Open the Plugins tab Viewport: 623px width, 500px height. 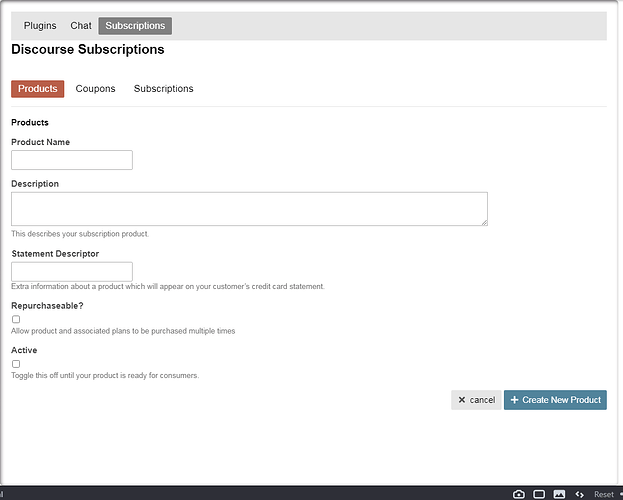(40, 25)
